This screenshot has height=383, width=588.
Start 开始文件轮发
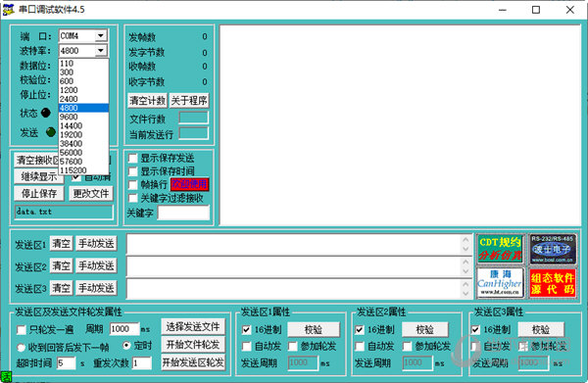pyautogui.click(x=193, y=345)
